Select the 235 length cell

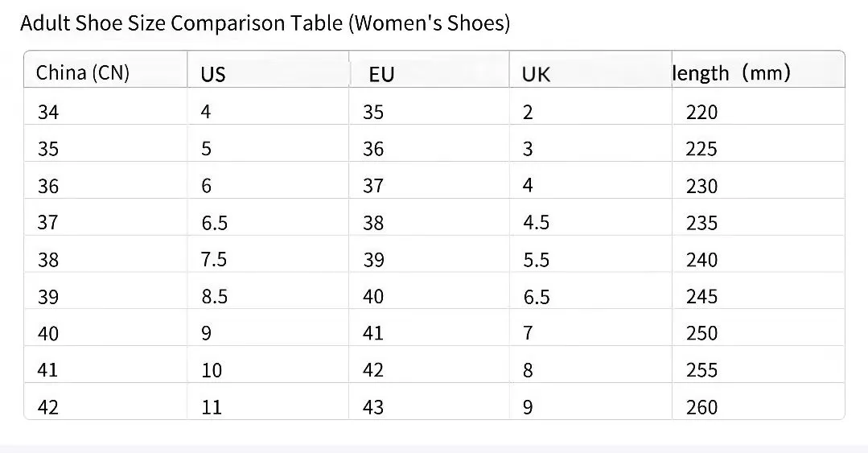point(701,223)
